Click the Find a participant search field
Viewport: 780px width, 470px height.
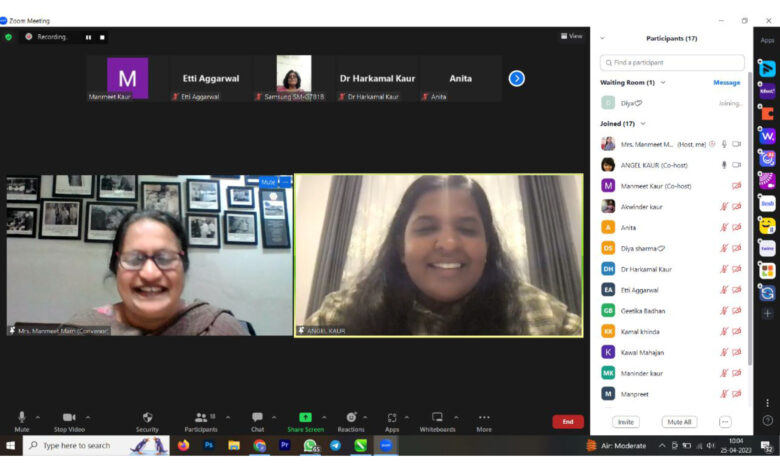point(672,62)
